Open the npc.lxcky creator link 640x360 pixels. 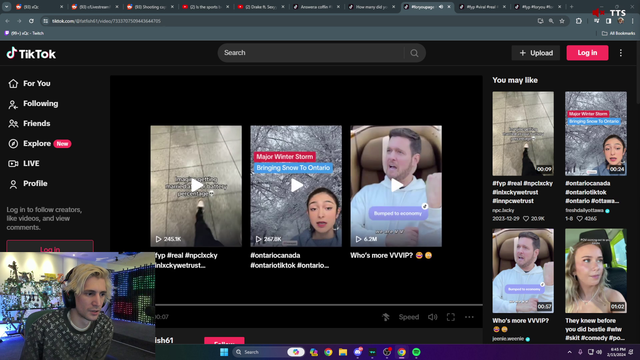pos(503,210)
